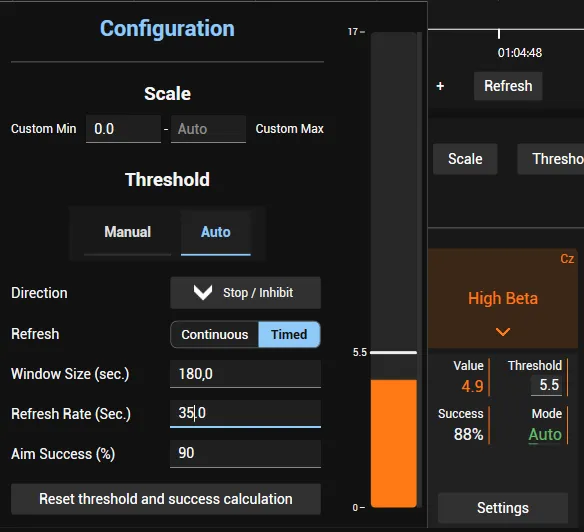Expand the orange chevron under High Beta
This screenshot has width=584, height=532.
click(x=503, y=332)
